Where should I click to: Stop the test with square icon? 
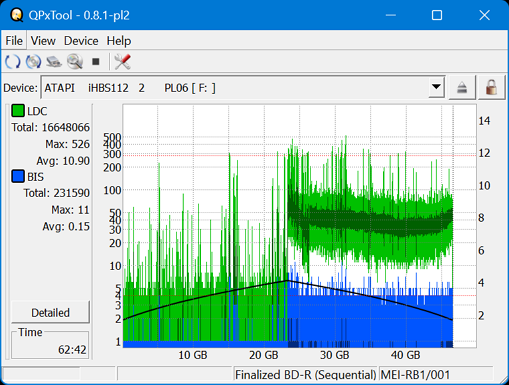pyautogui.click(x=96, y=62)
